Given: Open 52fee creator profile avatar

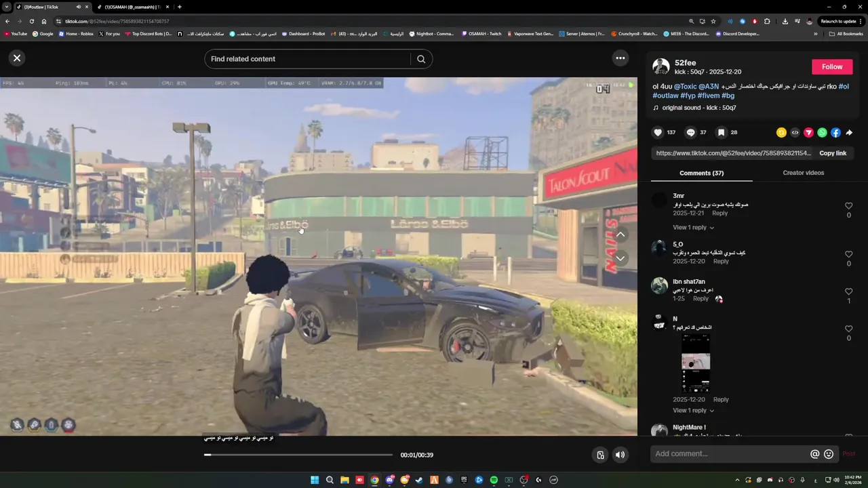Looking at the screenshot, I should 660,66.
